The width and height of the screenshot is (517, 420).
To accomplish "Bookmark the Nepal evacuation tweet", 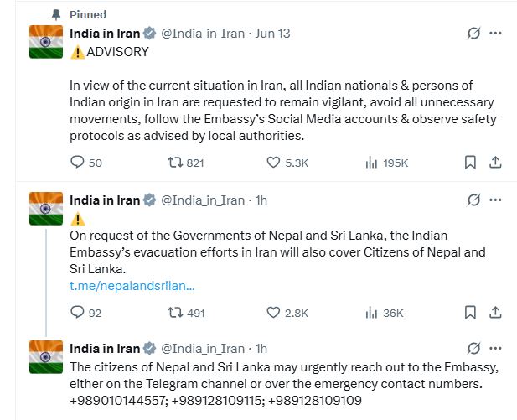I will (x=471, y=313).
